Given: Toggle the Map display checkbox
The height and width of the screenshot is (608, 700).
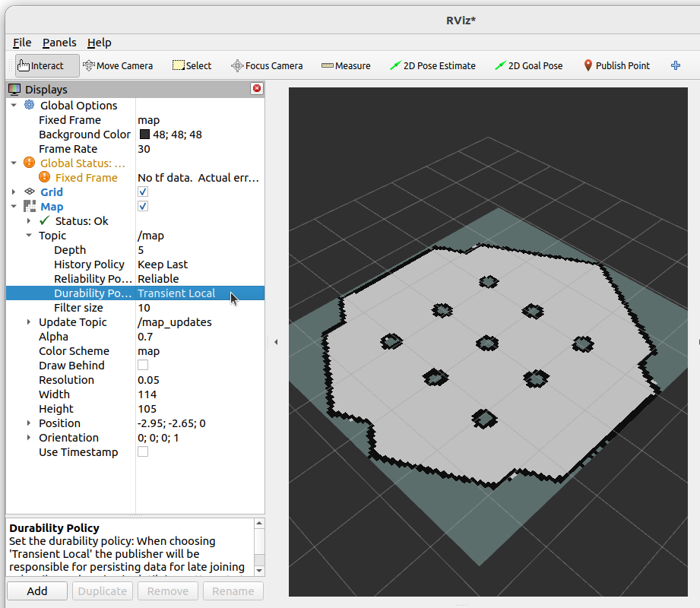Looking at the screenshot, I should [x=143, y=206].
